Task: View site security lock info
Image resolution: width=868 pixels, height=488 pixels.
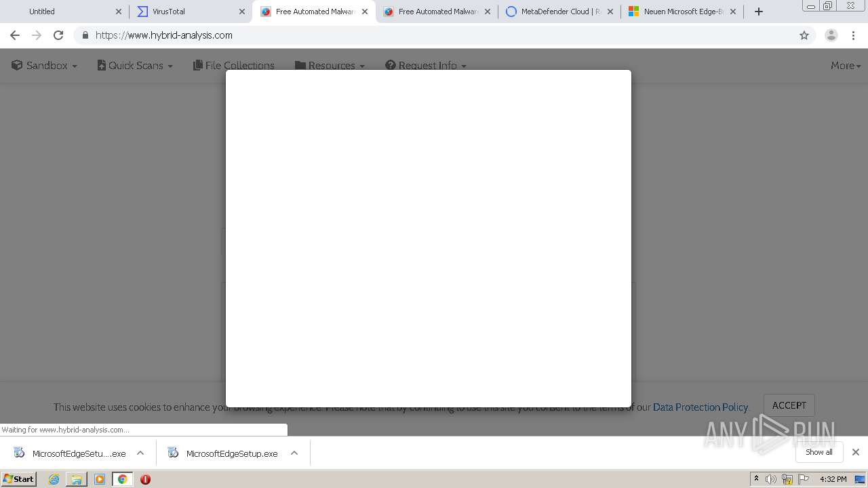Action: tap(85, 35)
